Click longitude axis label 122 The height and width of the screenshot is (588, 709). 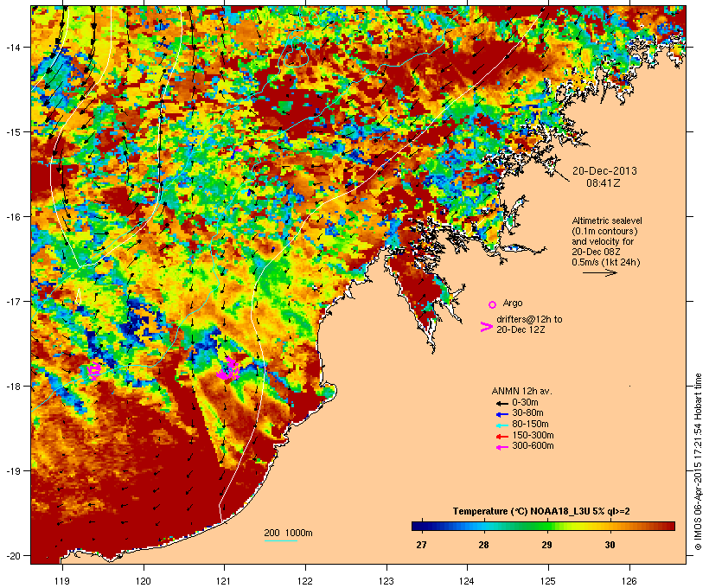(x=305, y=581)
